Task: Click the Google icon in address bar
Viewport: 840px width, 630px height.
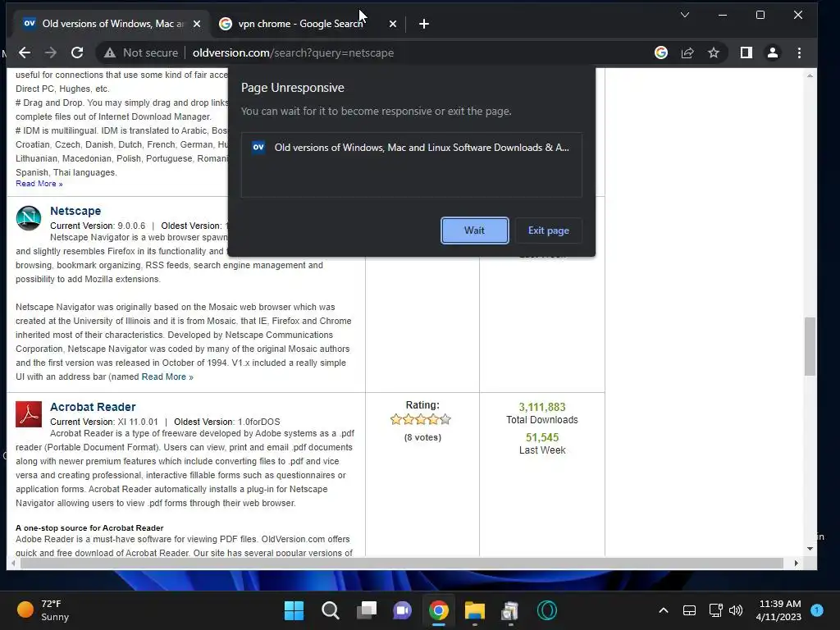Action: pos(661,52)
